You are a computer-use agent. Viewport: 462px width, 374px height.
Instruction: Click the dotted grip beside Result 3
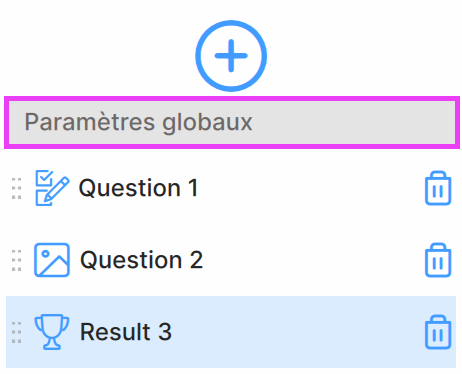tap(17, 332)
